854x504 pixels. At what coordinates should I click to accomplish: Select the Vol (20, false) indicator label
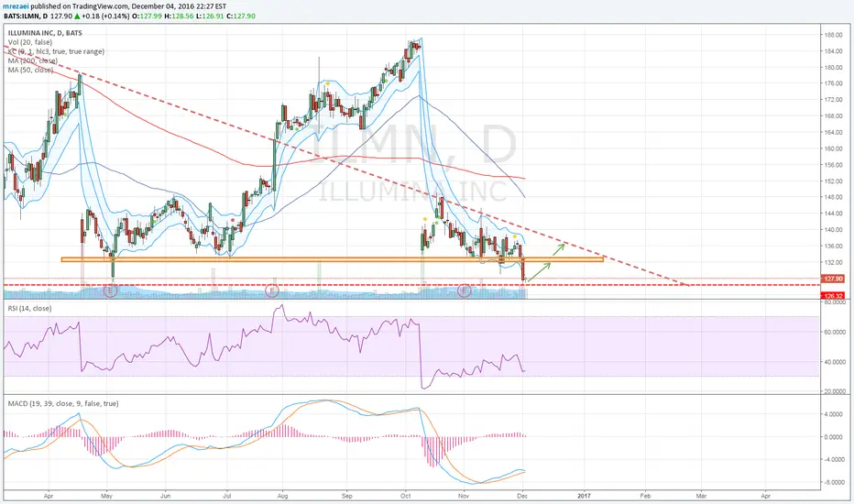click(30, 42)
